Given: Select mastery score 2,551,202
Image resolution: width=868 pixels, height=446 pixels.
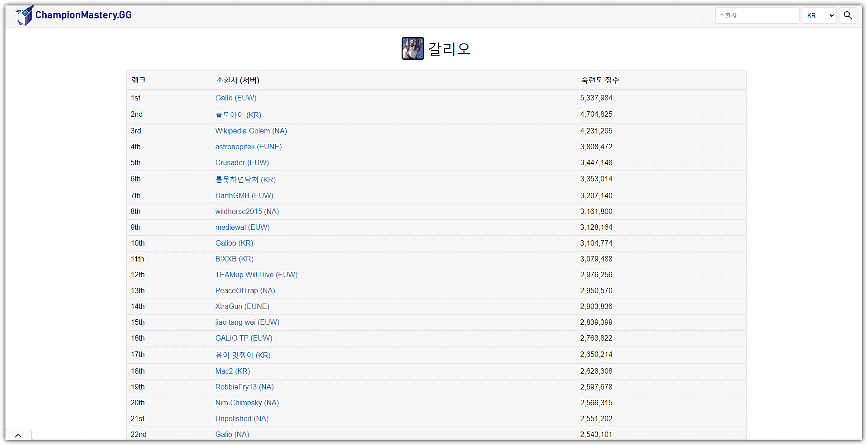Looking at the screenshot, I should 596,418.
